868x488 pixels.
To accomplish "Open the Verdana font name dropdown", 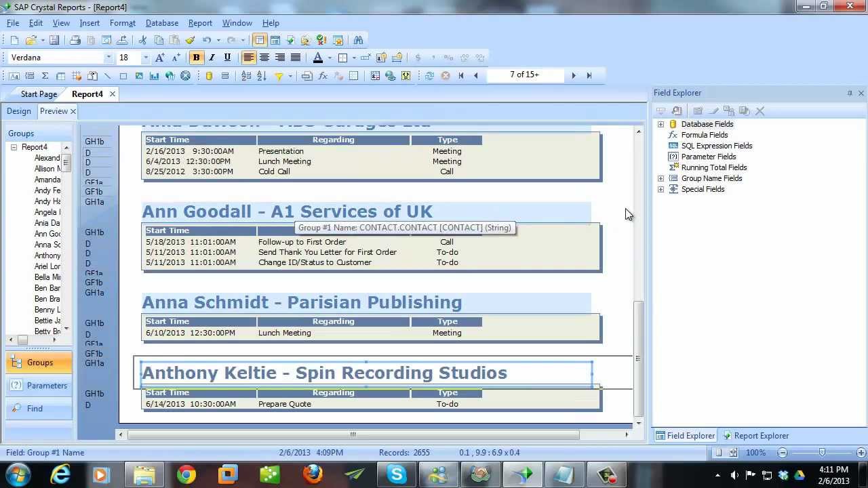I will 108,58.
